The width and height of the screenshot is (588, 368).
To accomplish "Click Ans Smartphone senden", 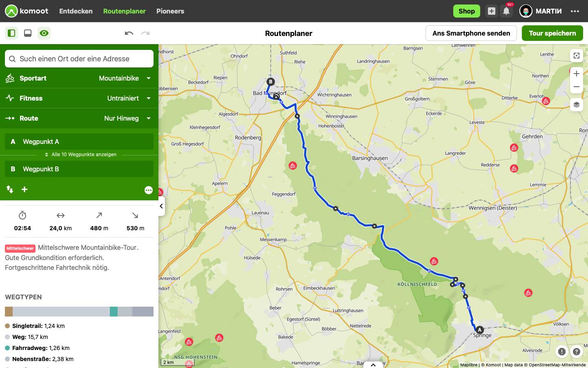I will (471, 33).
